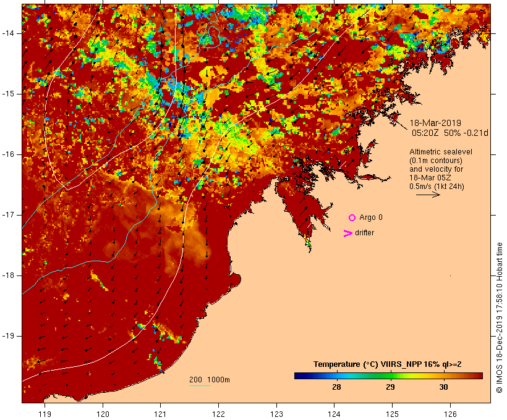Click the 29 value on color bar
This screenshot has height=420, width=507.
390,387
